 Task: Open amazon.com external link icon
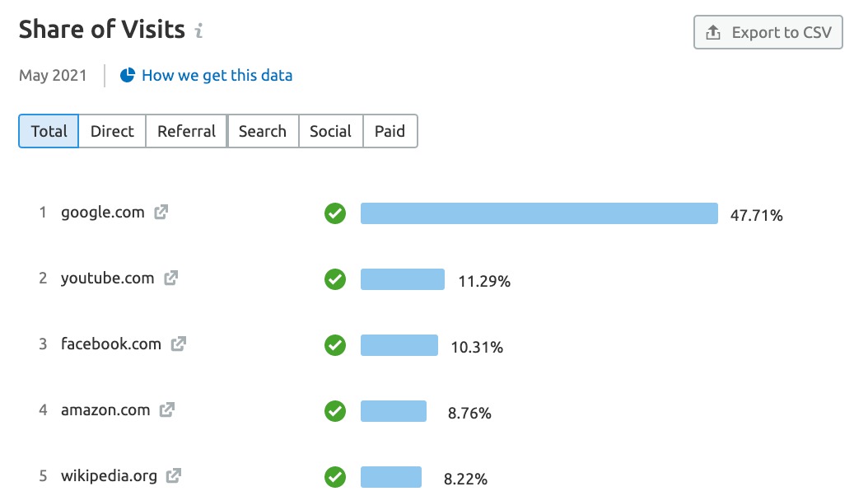point(167,409)
